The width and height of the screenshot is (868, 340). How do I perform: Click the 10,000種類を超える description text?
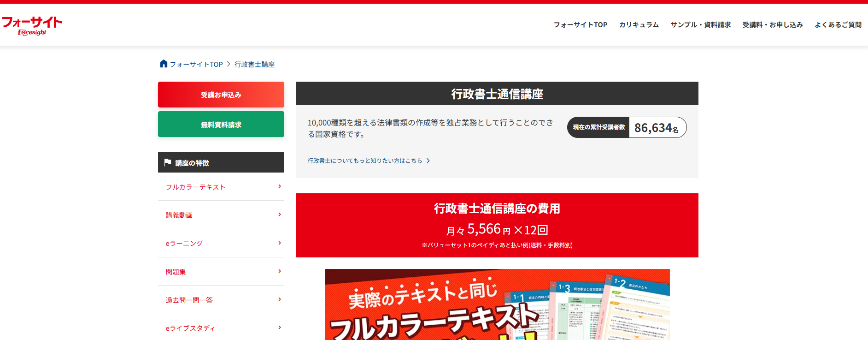tap(430, 128)
